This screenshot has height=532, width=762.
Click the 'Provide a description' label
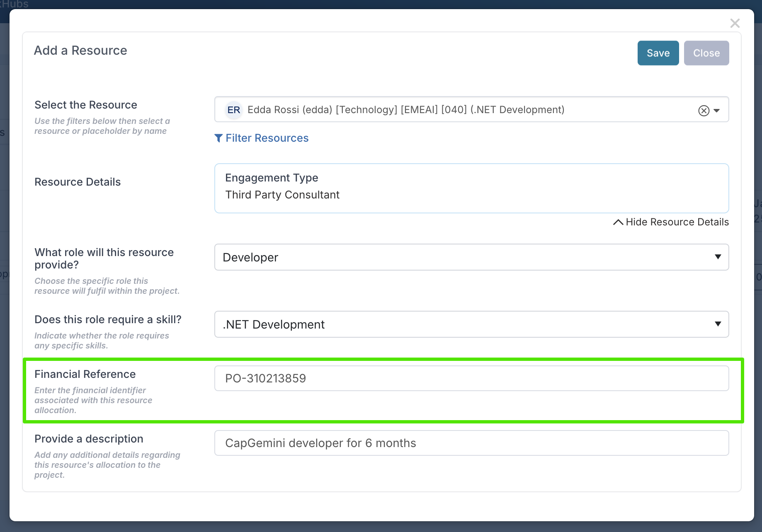point(89,439)
